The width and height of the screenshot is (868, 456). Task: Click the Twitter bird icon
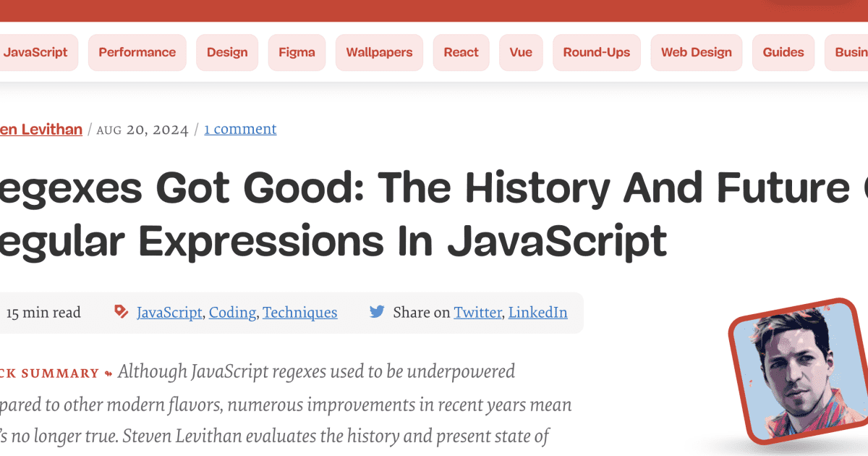tap(377, 312)
